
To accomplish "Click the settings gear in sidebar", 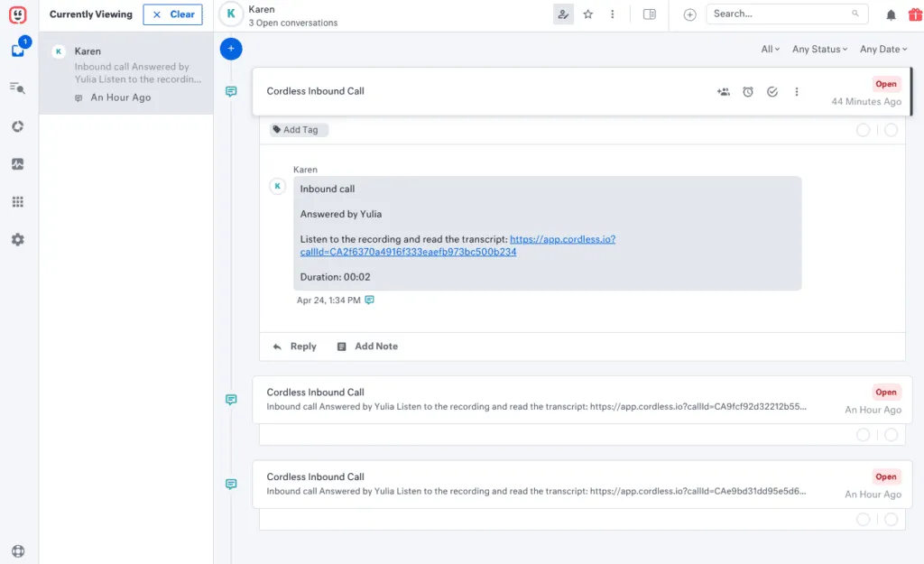I will (18, 240).
